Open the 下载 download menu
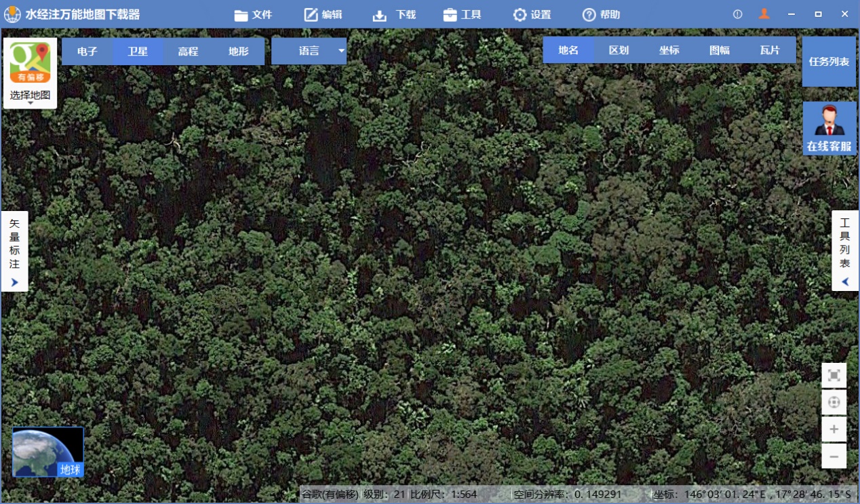The width and height of the screenshot is (860, 504). pos(395,14)
